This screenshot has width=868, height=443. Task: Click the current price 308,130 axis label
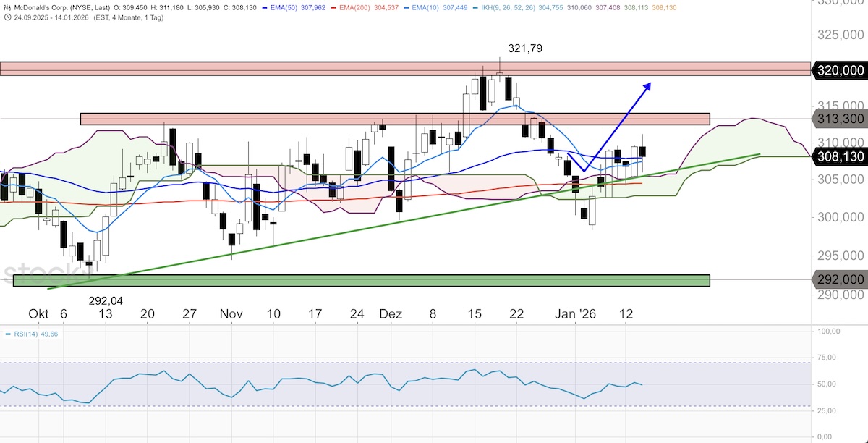coord(841,156)
